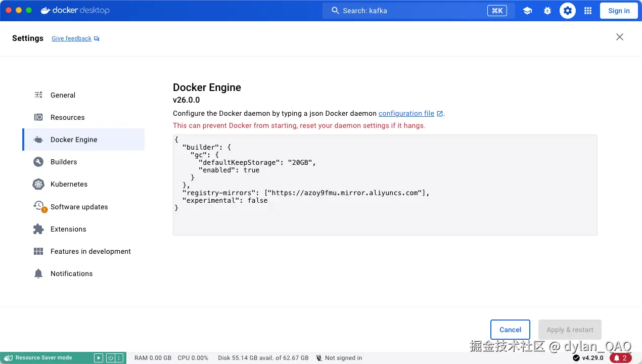642x364 pixels.
Task: Click the feedback speech icon beside Give feedback
Action: click(x=97, y=39)
